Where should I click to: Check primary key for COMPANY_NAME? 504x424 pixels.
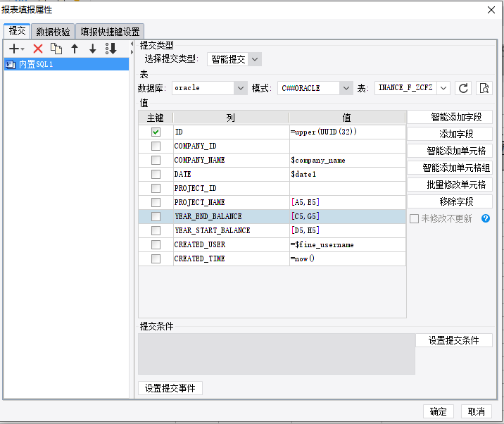click(156, 160)
